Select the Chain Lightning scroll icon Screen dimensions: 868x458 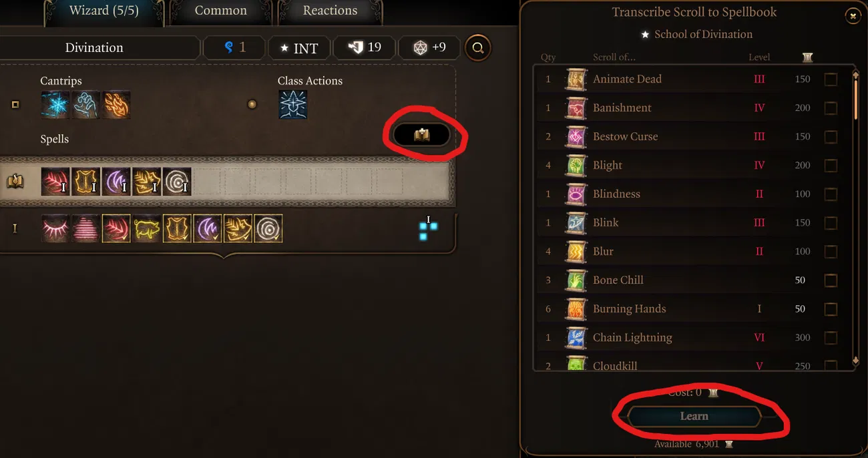(576, 337)
